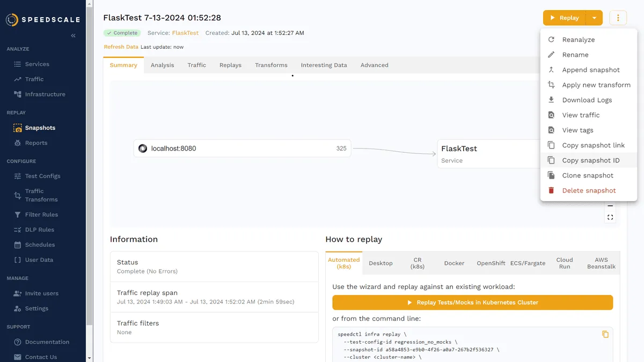Select Snapshots in the Replay sidebar
This screenshot has width=644, height=362.
tap(41, 128)
